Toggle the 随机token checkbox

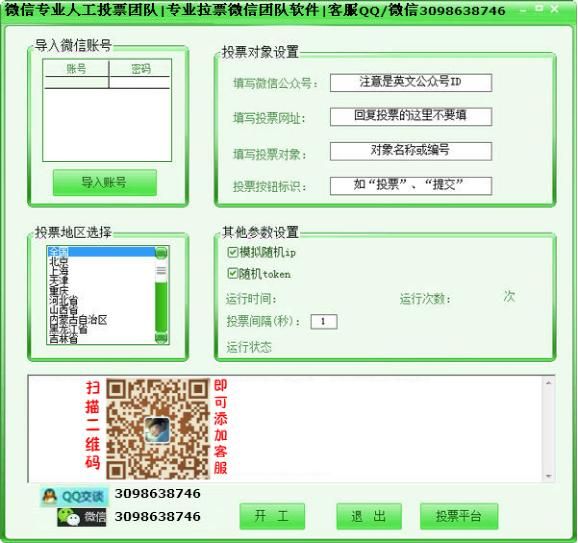[232, 274]
